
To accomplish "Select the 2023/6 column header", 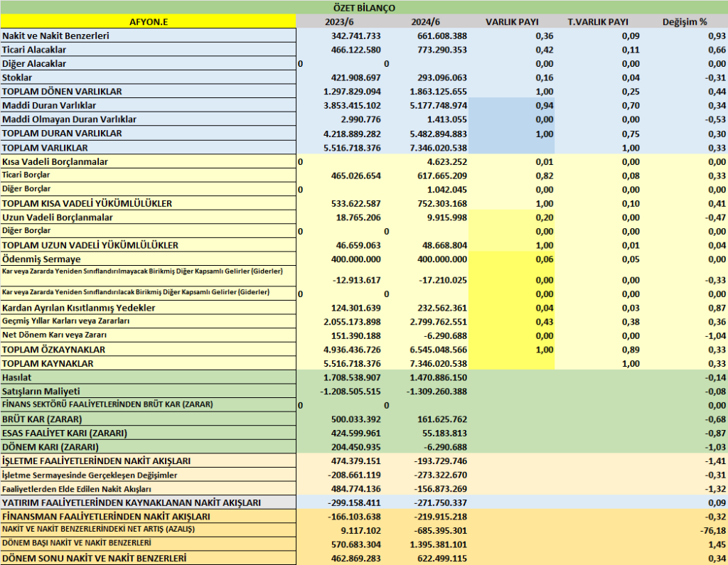I will coord(339,22).
